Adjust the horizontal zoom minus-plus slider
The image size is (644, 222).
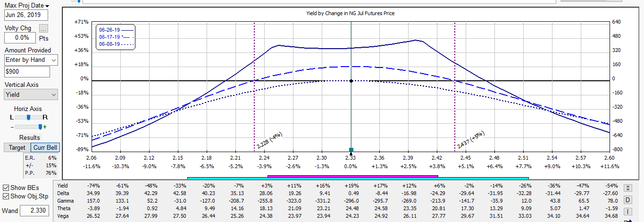[29, 127]
